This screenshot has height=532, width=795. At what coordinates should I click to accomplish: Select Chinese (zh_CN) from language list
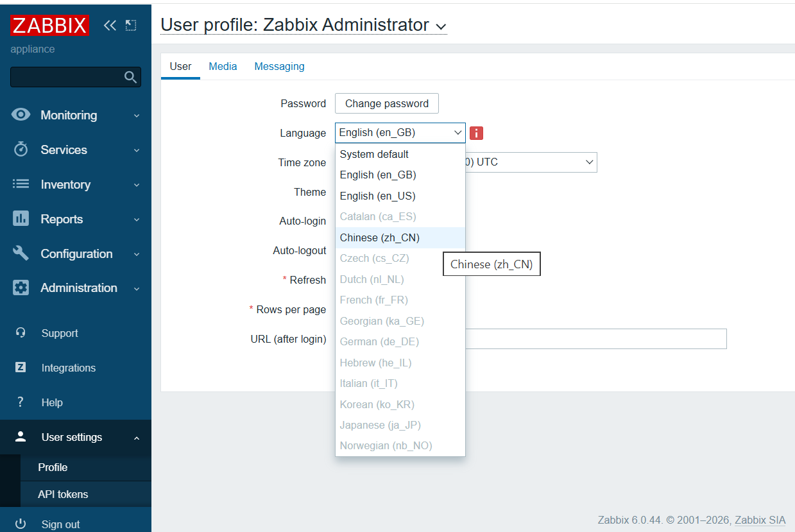[x=379, y=237]
